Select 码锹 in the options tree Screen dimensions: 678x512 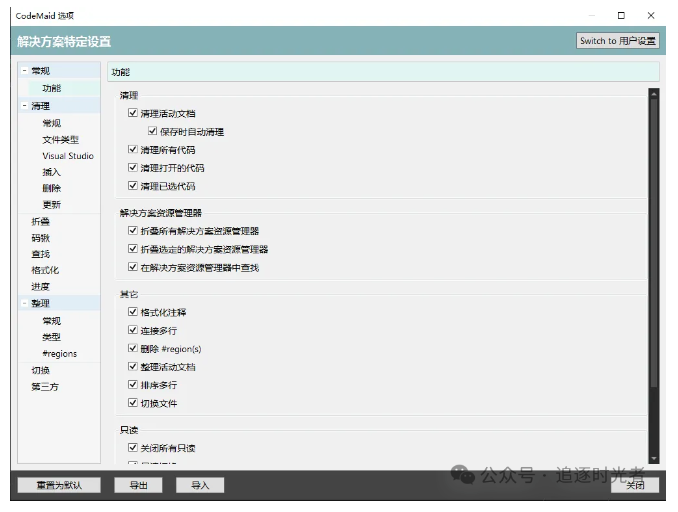point(41,238)
